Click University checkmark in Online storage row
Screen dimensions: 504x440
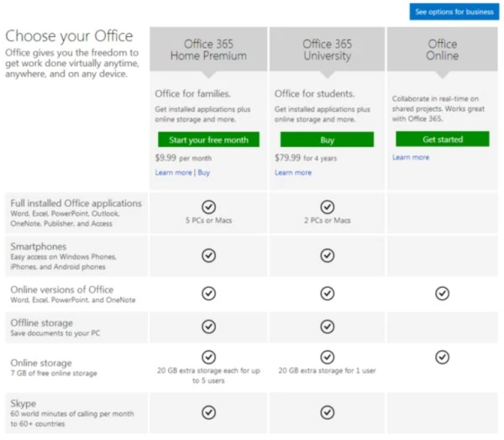tap(328, 357)
